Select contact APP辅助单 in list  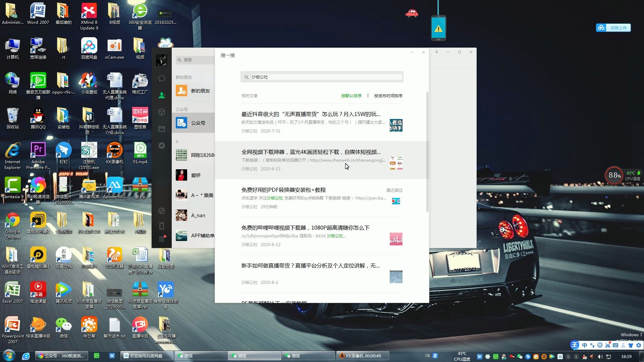(x=193, y=236)
